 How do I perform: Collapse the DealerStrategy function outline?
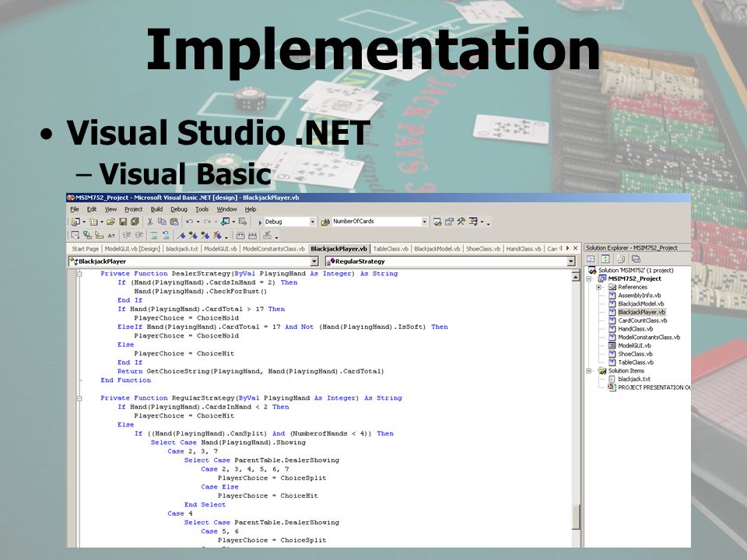[79, 275]
